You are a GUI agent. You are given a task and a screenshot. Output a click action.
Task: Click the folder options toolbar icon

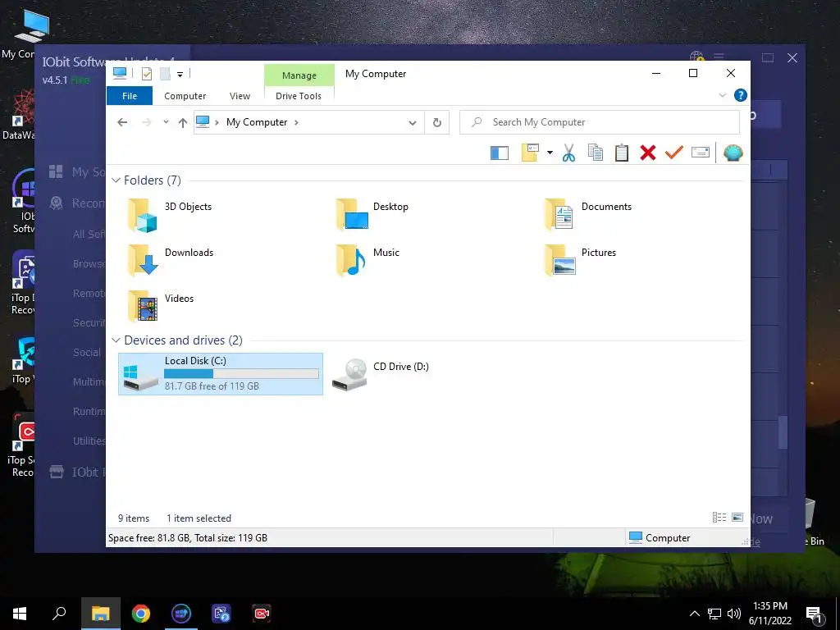(530, 153)
